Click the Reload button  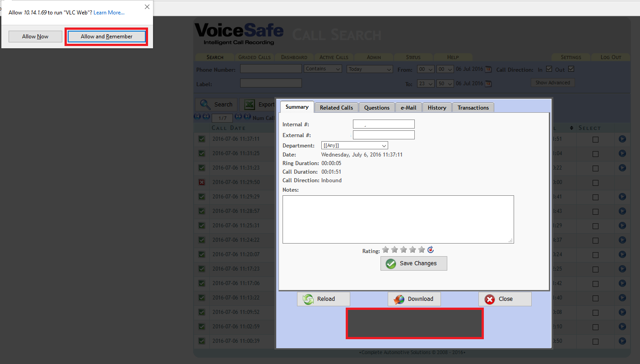[x=323, y=299]
